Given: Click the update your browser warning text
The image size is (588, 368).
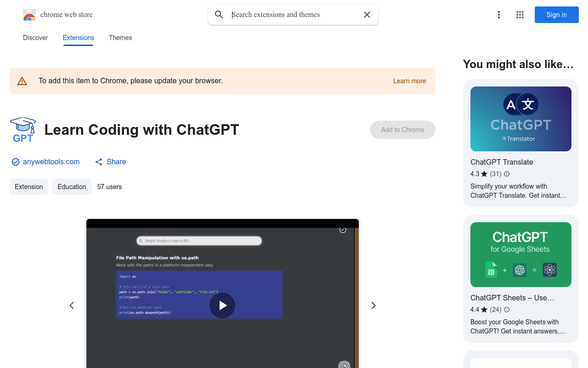Looking at the screenshot, I should pyautogui.click(x=130, y=81).
